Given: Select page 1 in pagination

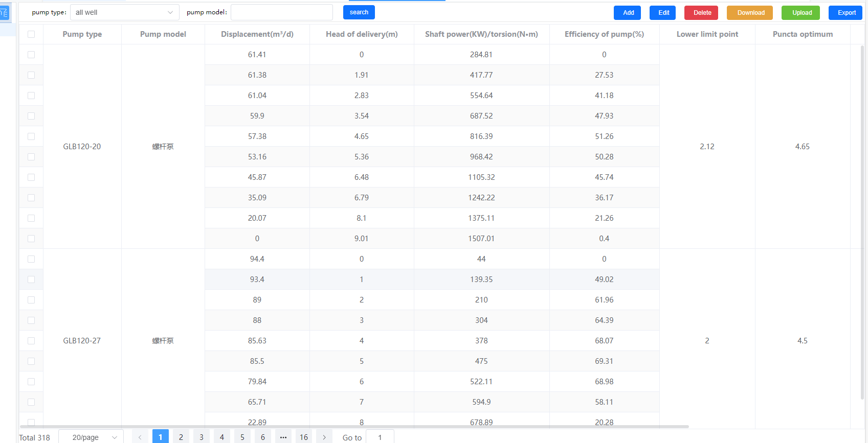Looking at the screenshot, I should [x=161, y=437].
